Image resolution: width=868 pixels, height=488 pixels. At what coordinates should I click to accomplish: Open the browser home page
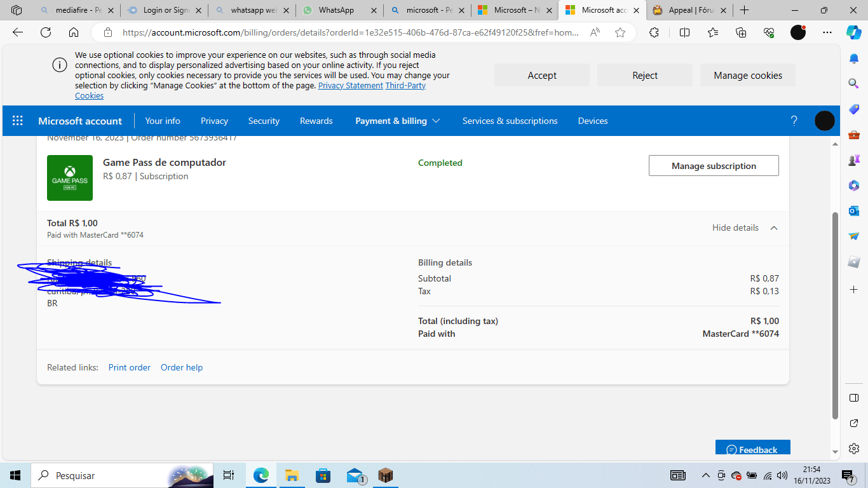click(x=74, y=32)
